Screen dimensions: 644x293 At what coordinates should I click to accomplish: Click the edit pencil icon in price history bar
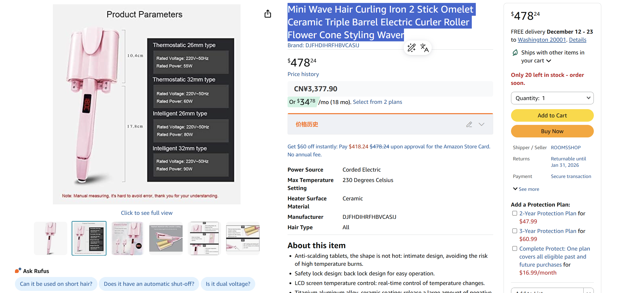469,124
